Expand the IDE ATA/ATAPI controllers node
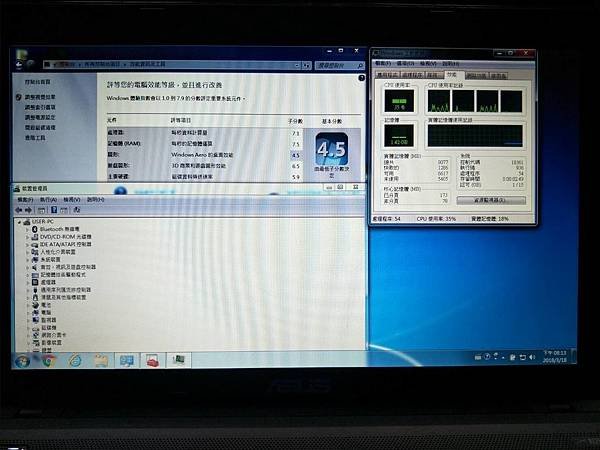 coord(28,245)
